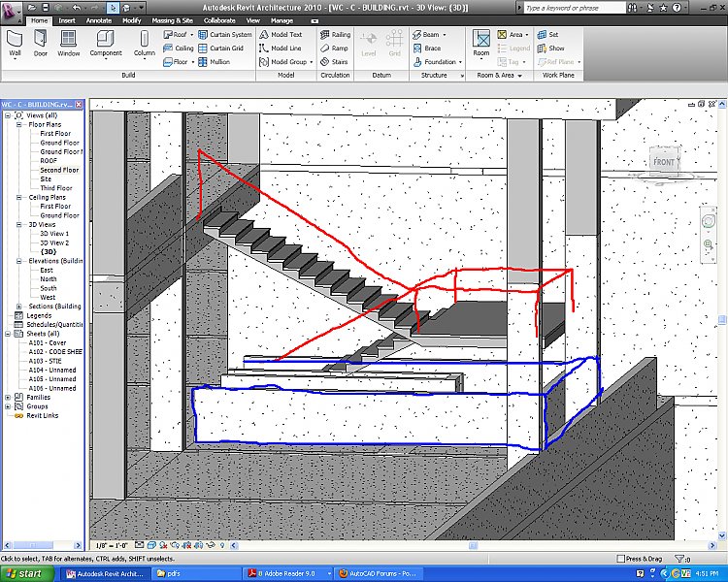The image size is (728, 582).
Task: Click the Undo arrow
Action: 77,8
